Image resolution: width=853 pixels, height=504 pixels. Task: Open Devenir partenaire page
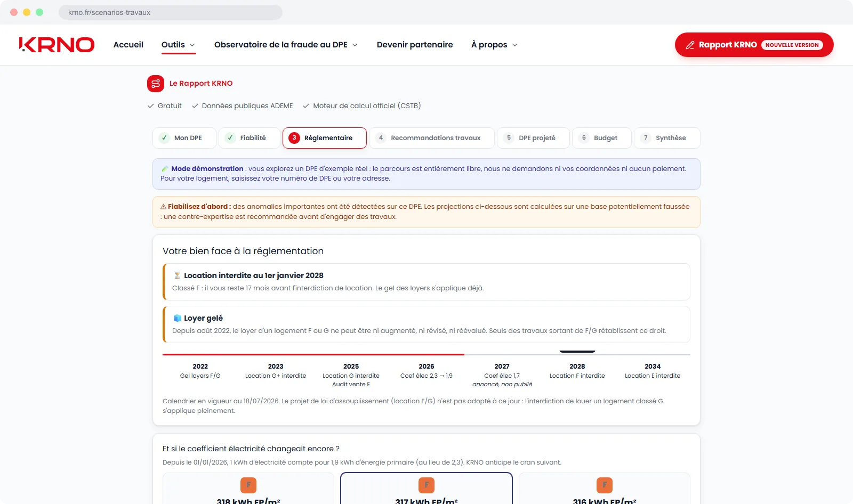(x=415, y=45)
